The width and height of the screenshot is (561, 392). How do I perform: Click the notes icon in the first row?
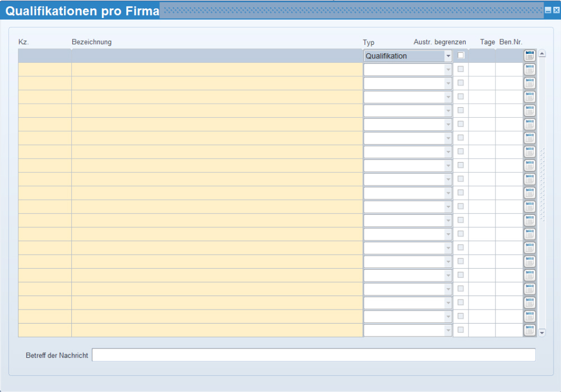[x=530, y=56]
